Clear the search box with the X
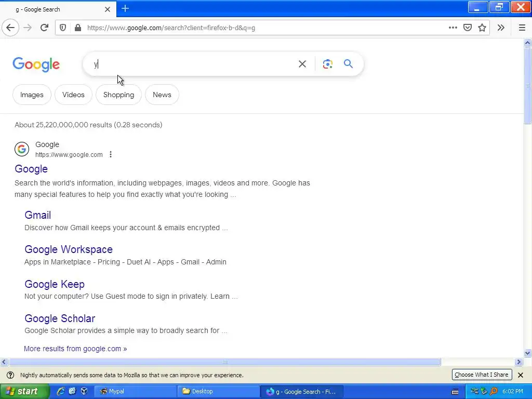The width and height of the screenshot is (532, 399). click(302, 64)
